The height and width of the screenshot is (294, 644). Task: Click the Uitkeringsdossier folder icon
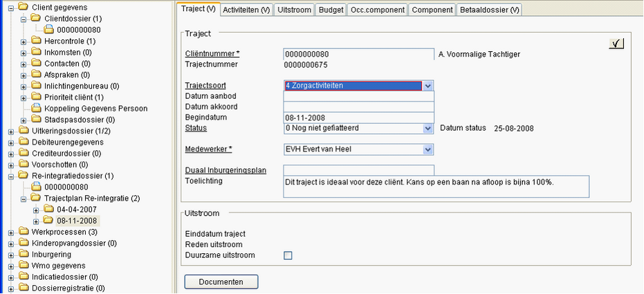(x=24, y=131)
